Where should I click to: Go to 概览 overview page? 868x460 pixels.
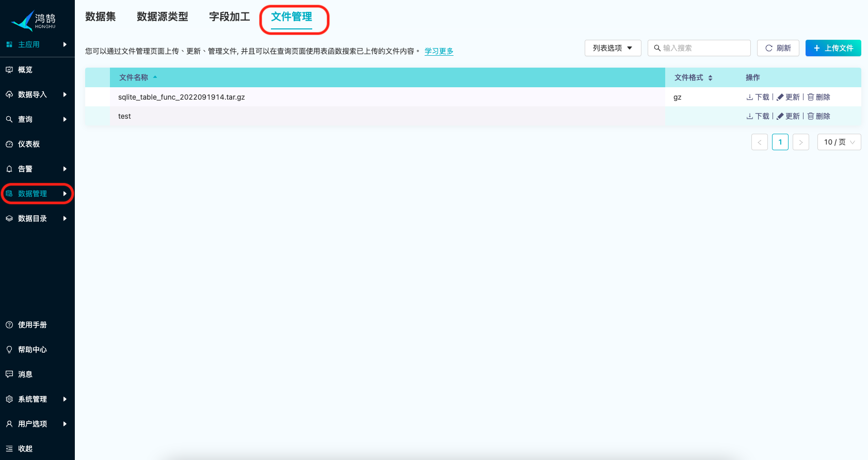pyautogui.click(x=25, y=70)
